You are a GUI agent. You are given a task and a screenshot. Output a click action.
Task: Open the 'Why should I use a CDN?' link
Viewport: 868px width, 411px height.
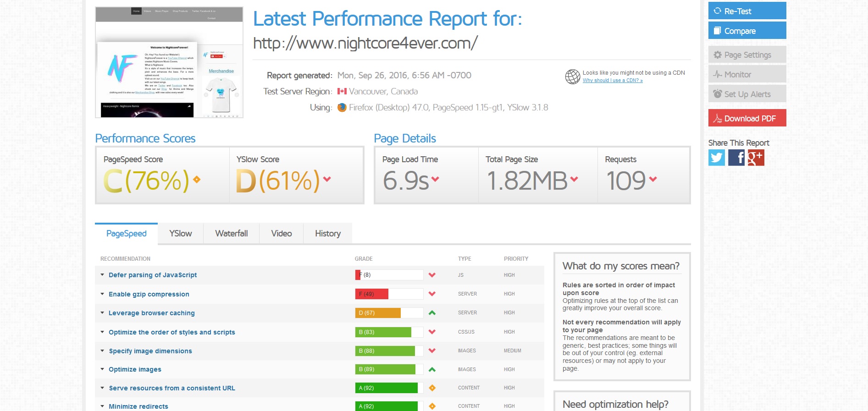tap(612, 81)
